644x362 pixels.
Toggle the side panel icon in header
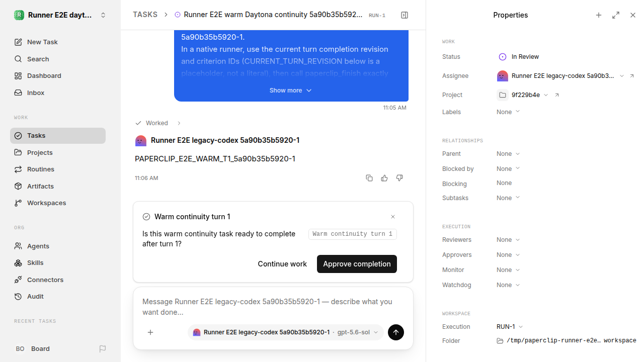[x=405, y=15]
